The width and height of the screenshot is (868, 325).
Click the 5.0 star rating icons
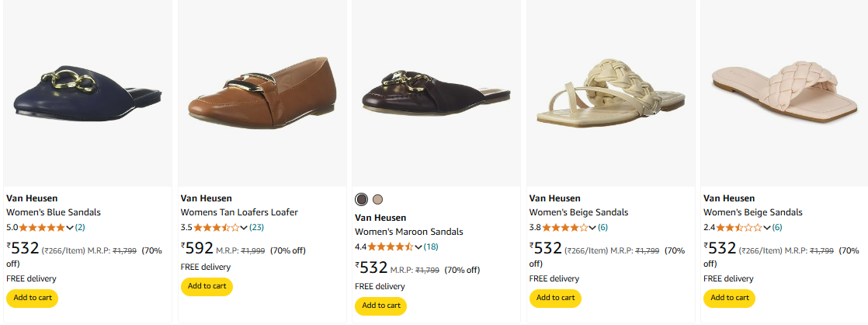[x=42, y=227]
